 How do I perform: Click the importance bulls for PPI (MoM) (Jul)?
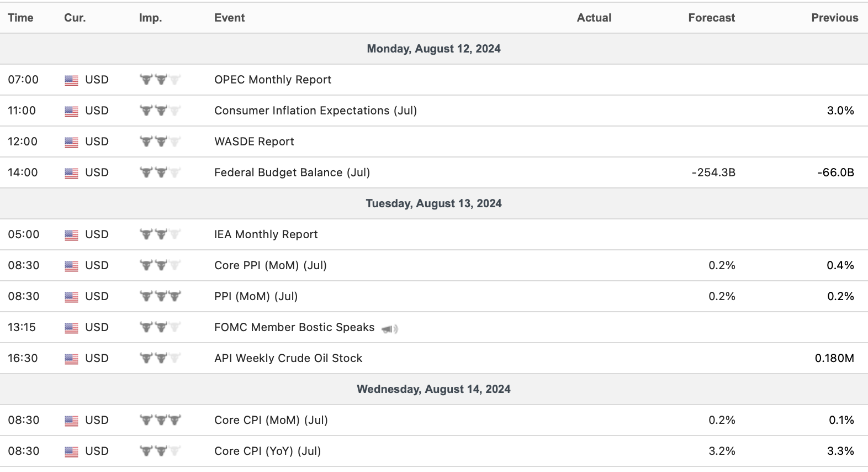[160, 296]
